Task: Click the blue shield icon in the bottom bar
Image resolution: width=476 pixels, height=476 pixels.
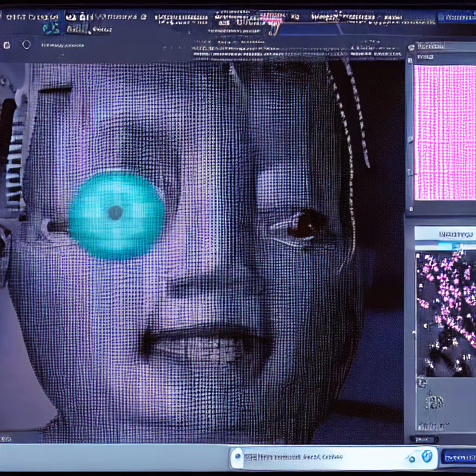Action: point(427,456)
